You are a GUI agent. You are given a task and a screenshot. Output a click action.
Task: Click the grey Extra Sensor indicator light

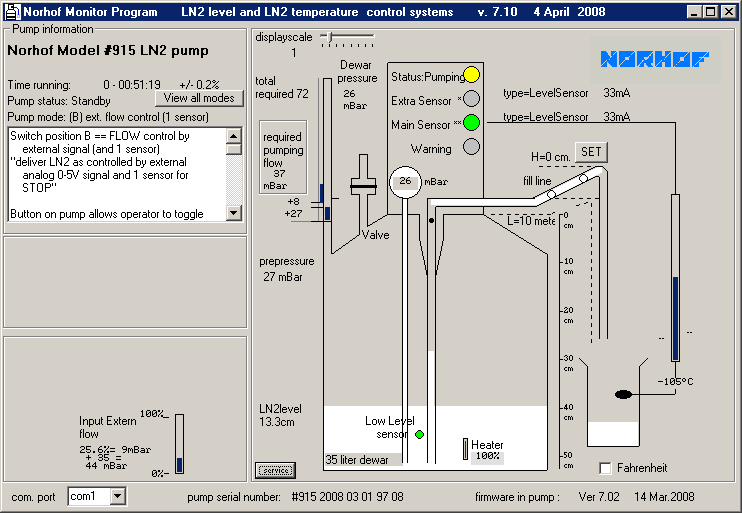pos(471,98)
